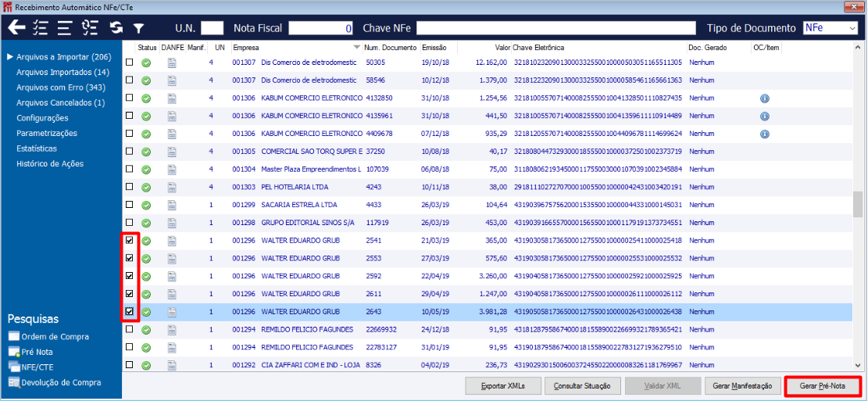Viewport: 868px width, 401px height.
Task: Select the GRUPO EDITORIAL SINOS S/A cell
Action: (308, 223)
